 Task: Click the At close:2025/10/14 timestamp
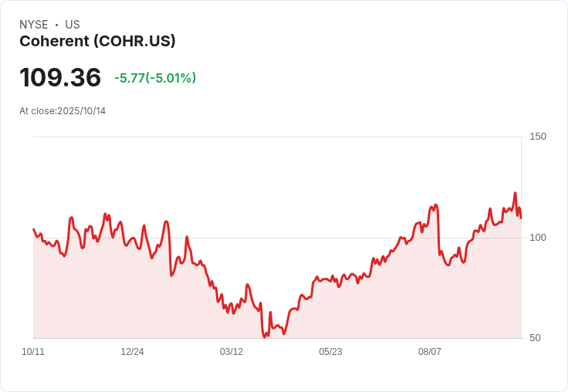(x=63, y=111)
